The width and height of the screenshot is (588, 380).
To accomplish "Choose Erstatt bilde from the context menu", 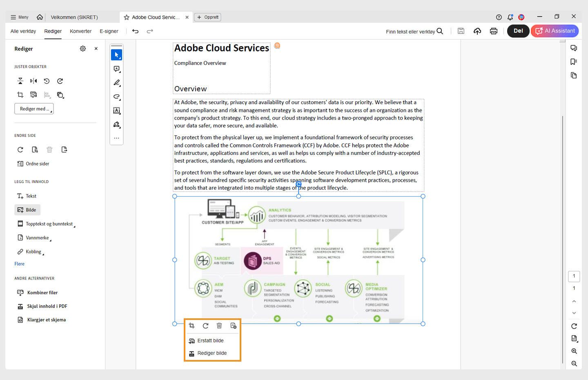I will click(x=210, y=340).
